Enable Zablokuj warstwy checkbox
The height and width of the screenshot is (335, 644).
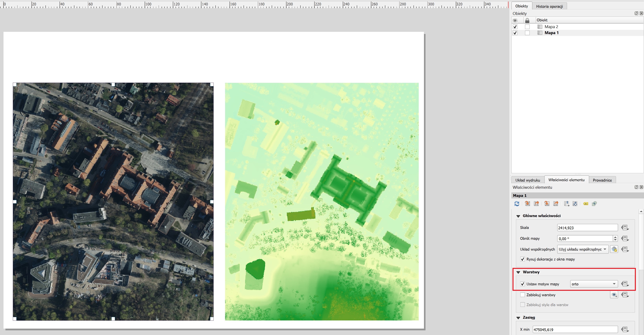(522, 295)
